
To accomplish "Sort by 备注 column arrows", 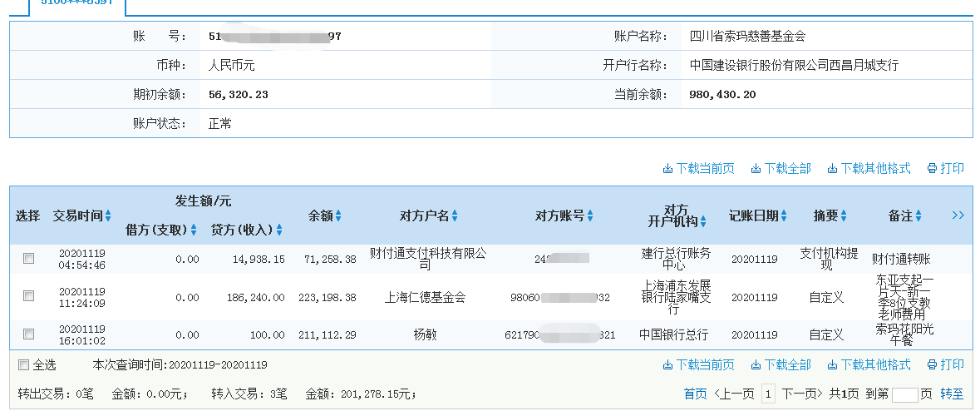I will tap(918, 215).
